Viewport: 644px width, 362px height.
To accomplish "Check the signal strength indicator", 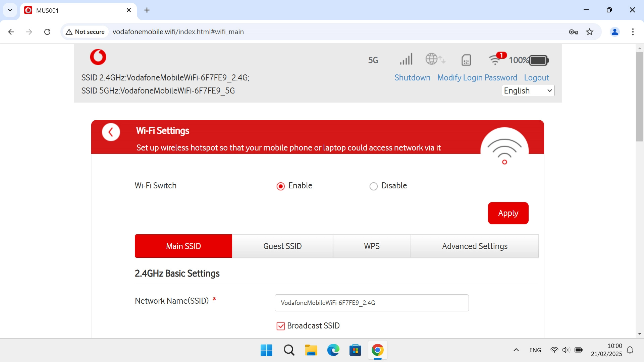I will click(406, 60).
